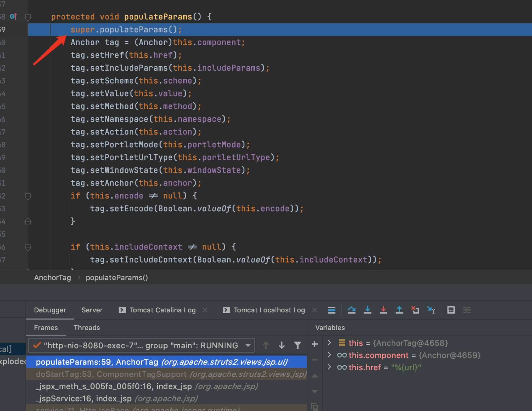Collapse populateParams method fold marker

click(x=28, y=17)
